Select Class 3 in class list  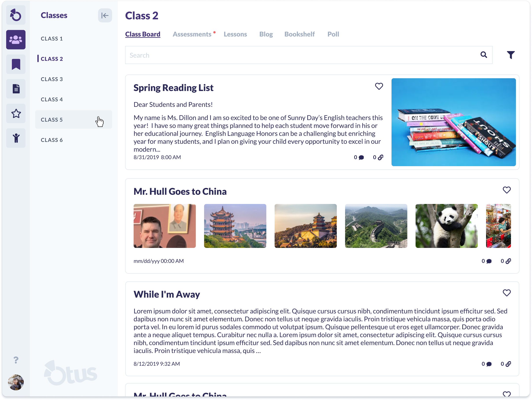[x=52, y=79]
